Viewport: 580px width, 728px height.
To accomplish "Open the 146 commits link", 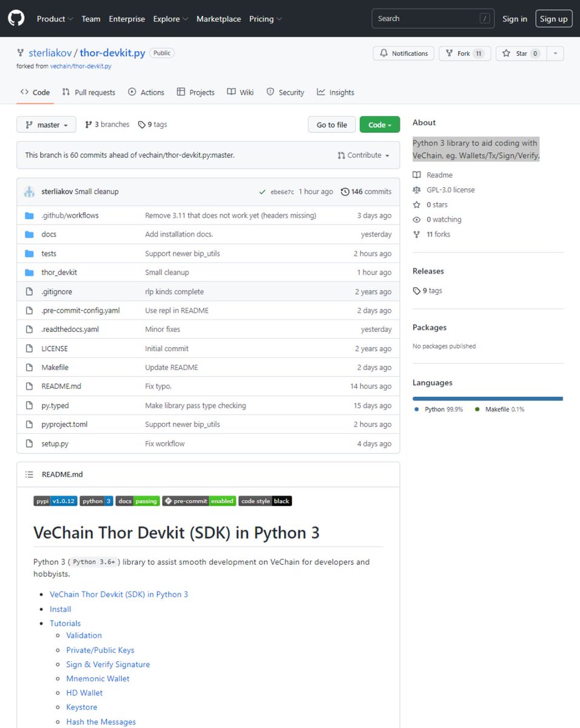I will click(x=366, y=192).
